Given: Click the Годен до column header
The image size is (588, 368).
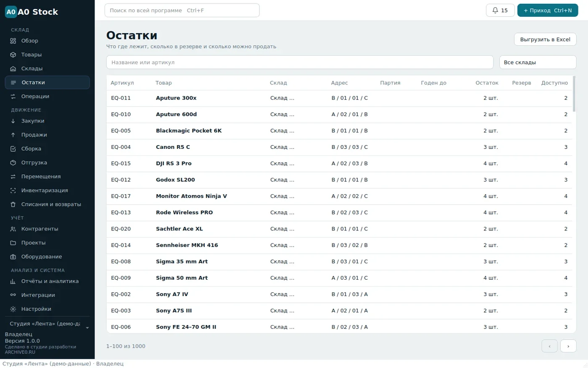Looking at the screenshot, I should click(x=433, y=83).
